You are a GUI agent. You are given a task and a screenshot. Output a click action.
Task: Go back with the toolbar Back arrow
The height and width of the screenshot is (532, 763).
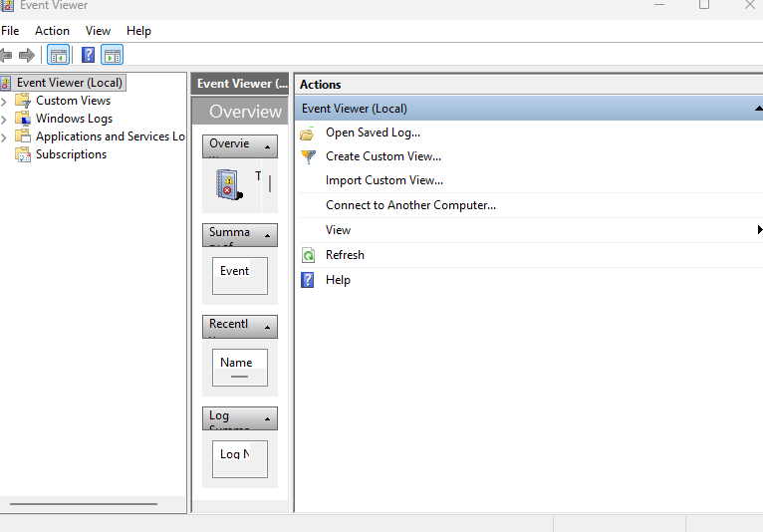[x=6, y=55]
